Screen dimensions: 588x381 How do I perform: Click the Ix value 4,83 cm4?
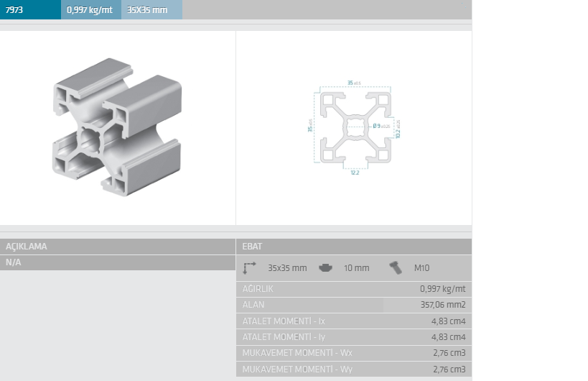coord(449,321)
